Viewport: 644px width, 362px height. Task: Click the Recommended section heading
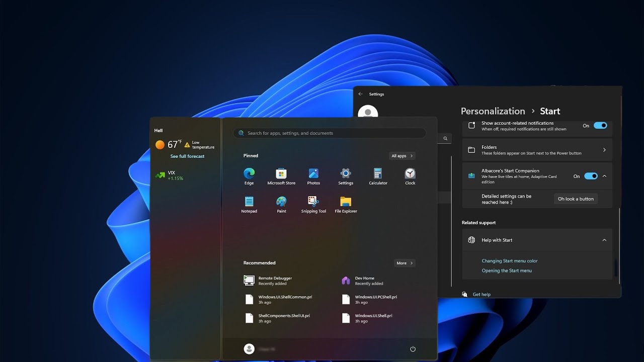pyautogui.click(x=259, y=263)
